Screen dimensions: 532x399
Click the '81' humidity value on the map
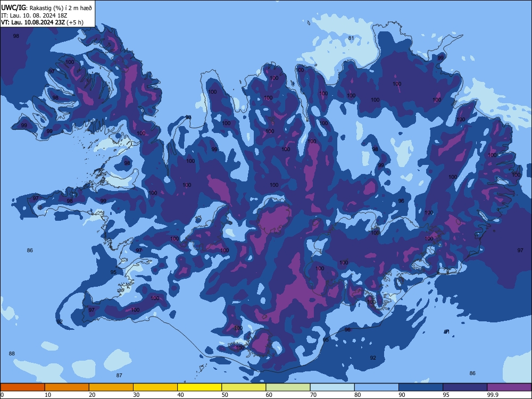351,38
